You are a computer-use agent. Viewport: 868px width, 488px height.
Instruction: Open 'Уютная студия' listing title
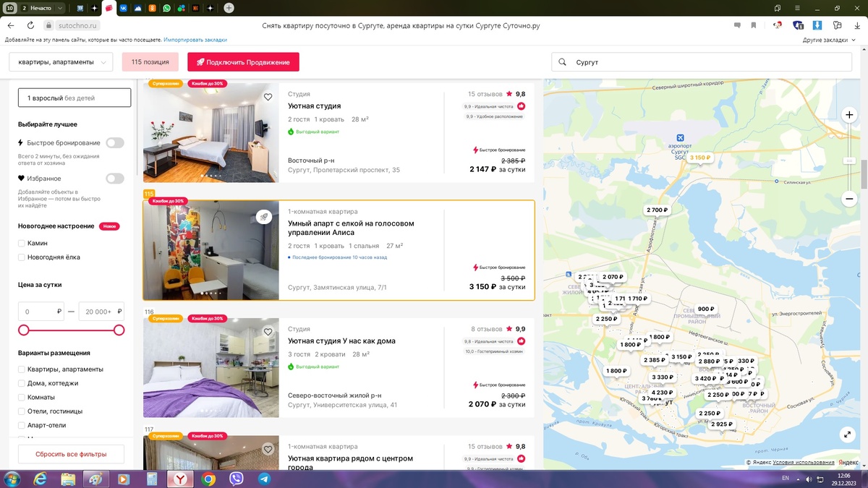(315, 106)
